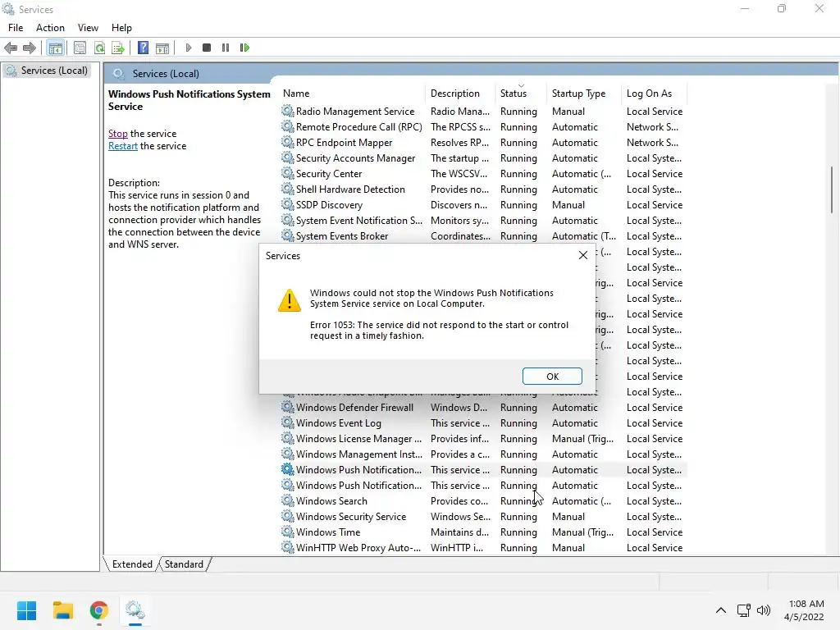This screenshot has width=840, height=630.
Task: Click the Refresh toolbar icon
Action: (x=99, y=48)
